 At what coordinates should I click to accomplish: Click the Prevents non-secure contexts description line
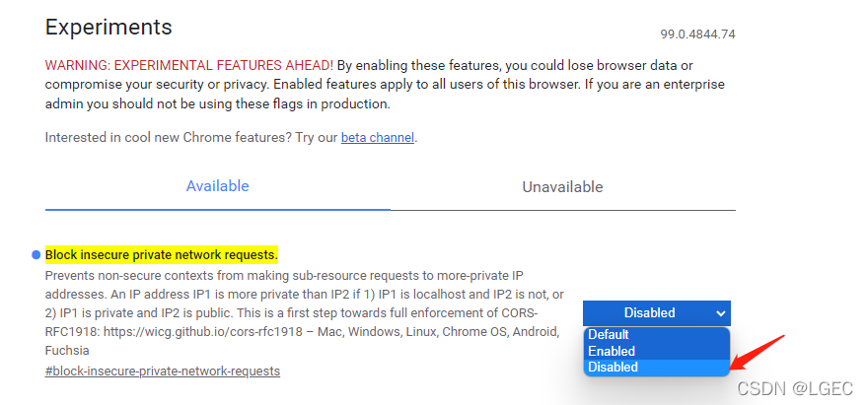[x=284, y=275]
